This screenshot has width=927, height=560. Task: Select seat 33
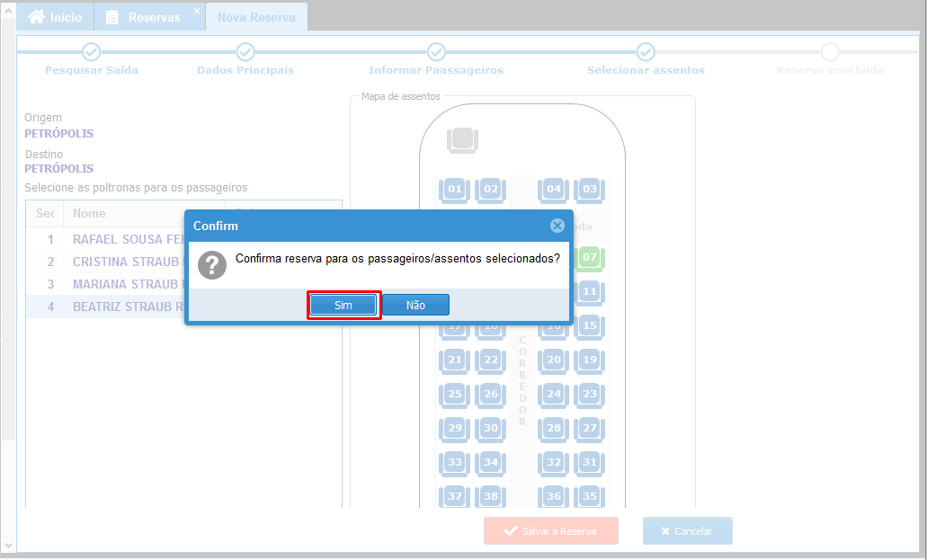[x=455, y=464]
